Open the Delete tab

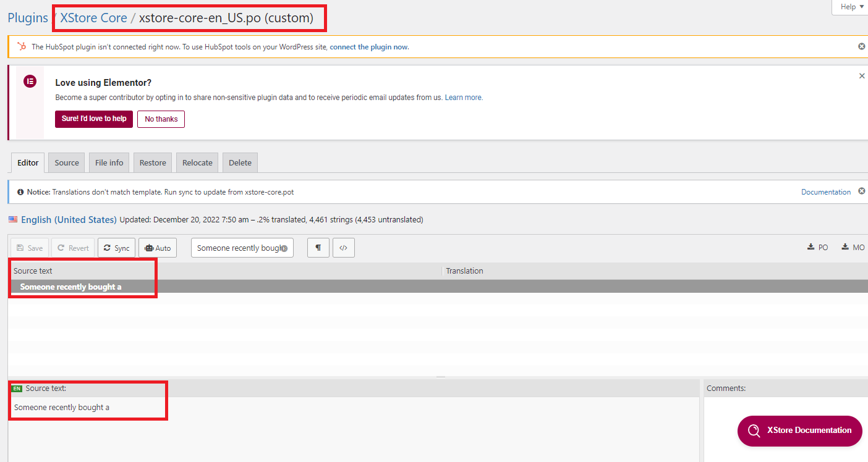tap(240, 162)
